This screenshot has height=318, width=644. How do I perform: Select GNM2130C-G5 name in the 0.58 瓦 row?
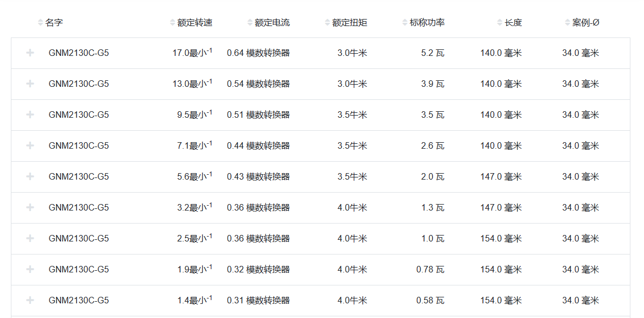[x=79, y=301]
